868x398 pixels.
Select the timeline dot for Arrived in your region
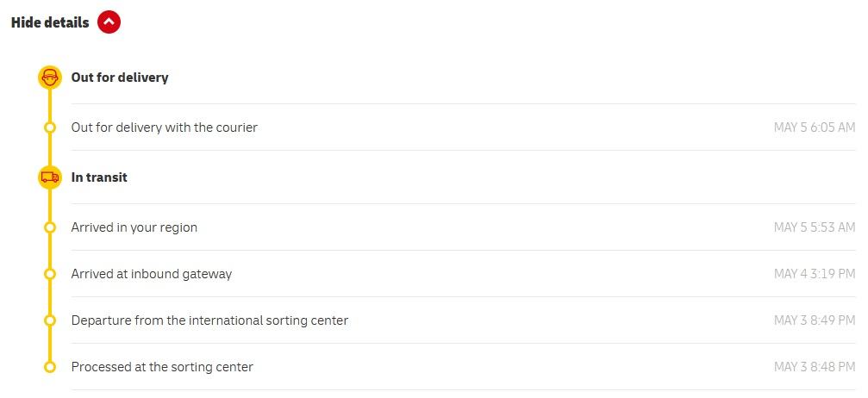50,227
